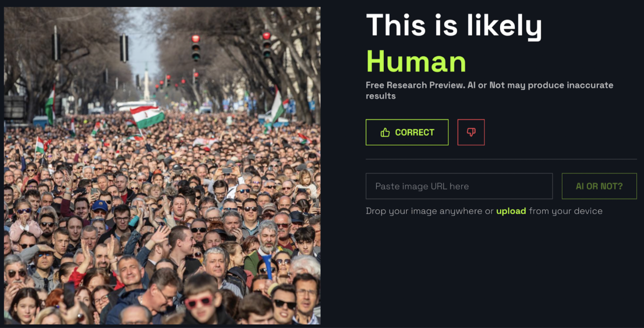The height and width of the screenshot is (328, 644).
Task: Click the Free Research Preview disclaimer text
Action: [489, 91]
